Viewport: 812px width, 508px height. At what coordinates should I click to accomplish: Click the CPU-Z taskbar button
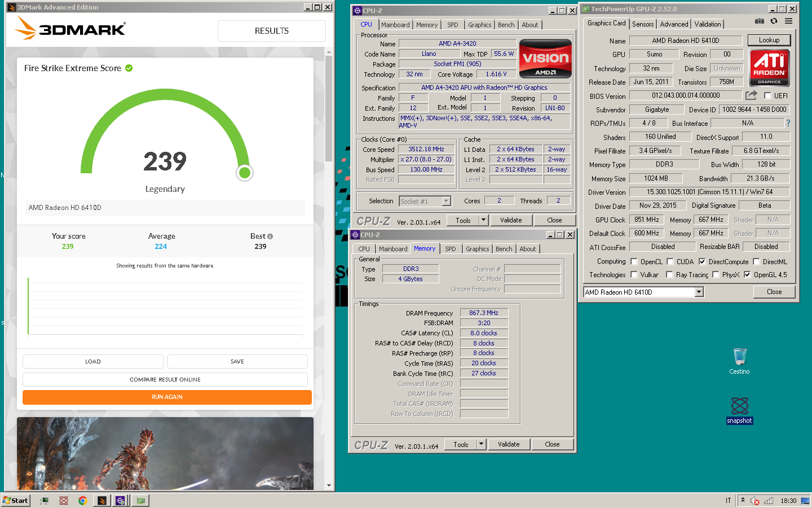click(x=121, y=501)
